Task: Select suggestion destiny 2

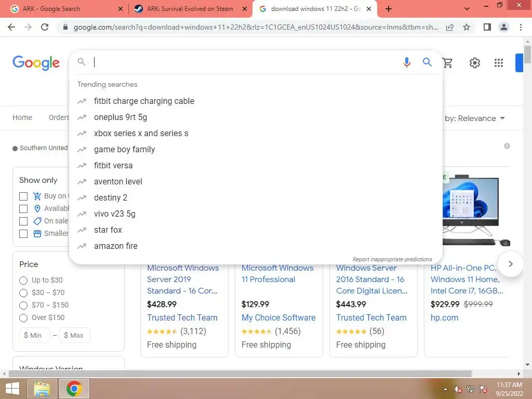Action: click(256, 197)
